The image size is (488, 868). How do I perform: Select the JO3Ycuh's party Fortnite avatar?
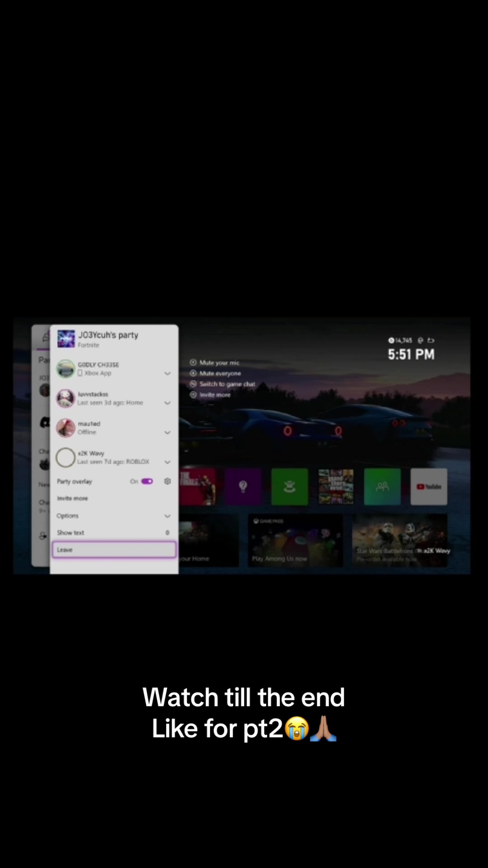pos(66,339)
